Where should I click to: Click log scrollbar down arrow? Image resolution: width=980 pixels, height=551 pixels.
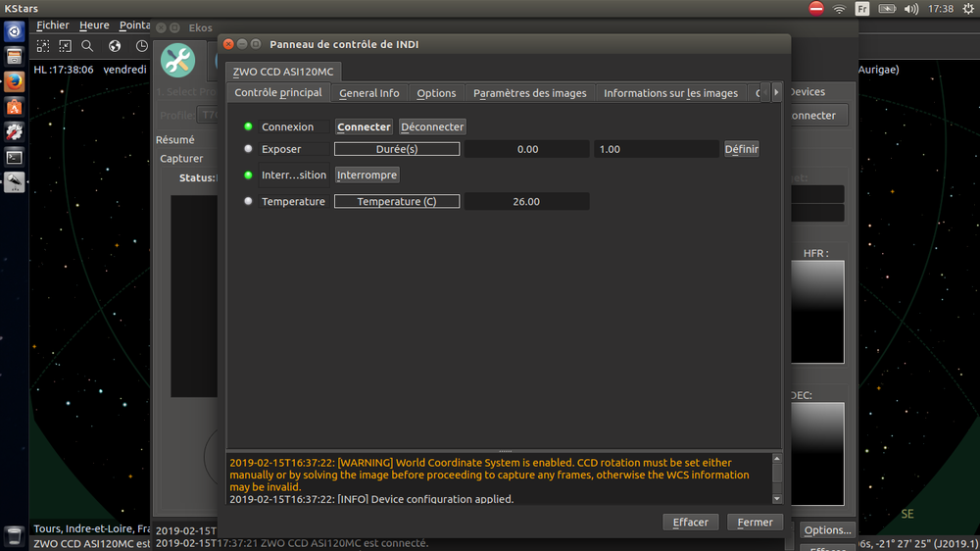tap(777, 499)
